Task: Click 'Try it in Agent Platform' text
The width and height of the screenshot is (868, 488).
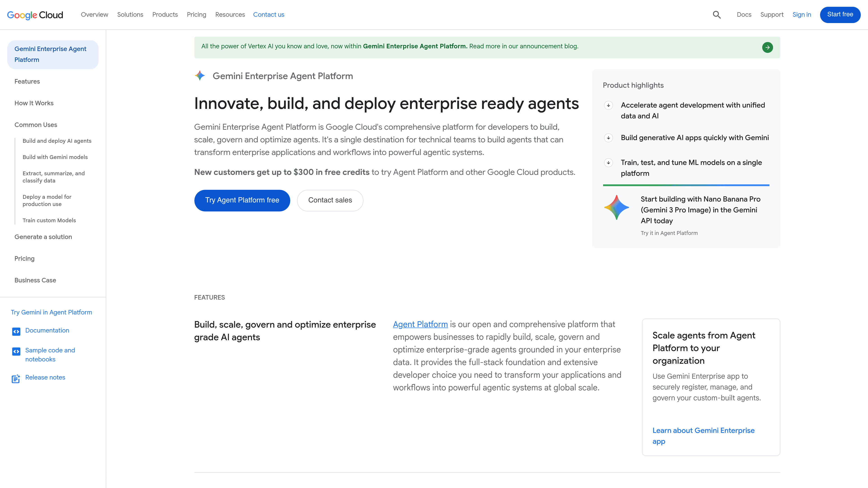Action: point(669,233)
